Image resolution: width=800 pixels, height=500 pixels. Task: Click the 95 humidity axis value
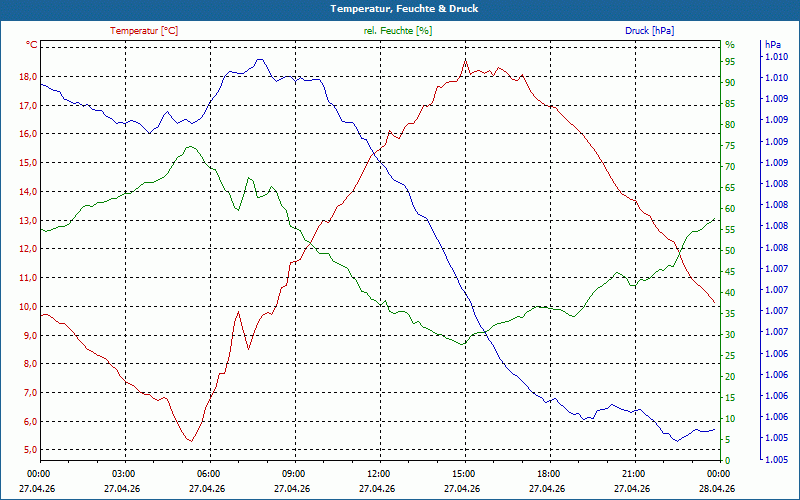point(730,62)
